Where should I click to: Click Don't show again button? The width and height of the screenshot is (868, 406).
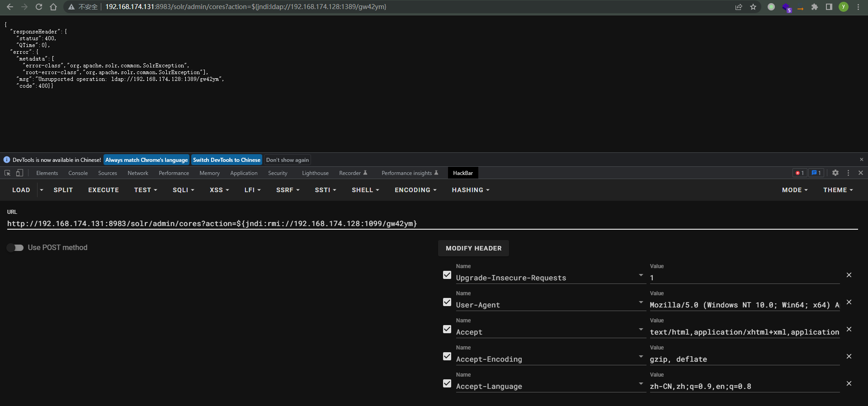288,160
